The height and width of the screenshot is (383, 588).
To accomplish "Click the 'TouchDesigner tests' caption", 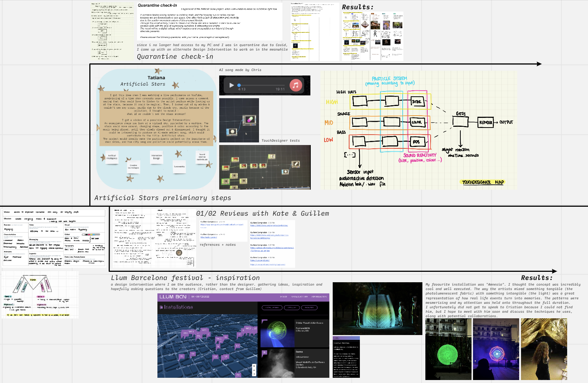I will pyautogui.click(x=281, y=141).
